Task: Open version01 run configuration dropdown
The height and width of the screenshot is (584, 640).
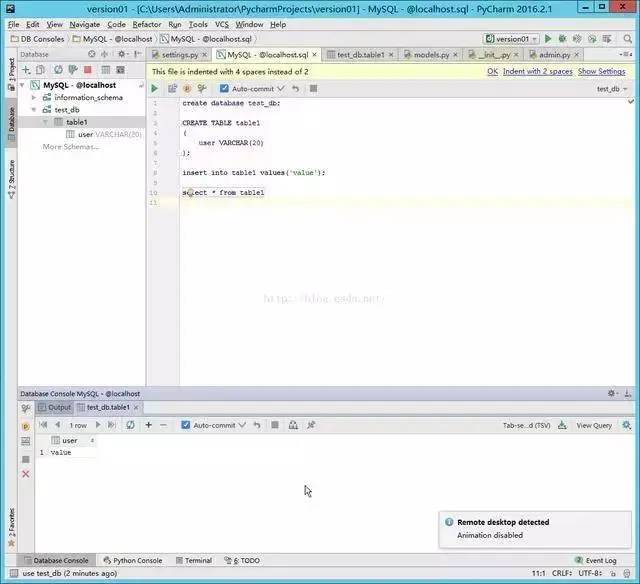Action: point(511,39)
